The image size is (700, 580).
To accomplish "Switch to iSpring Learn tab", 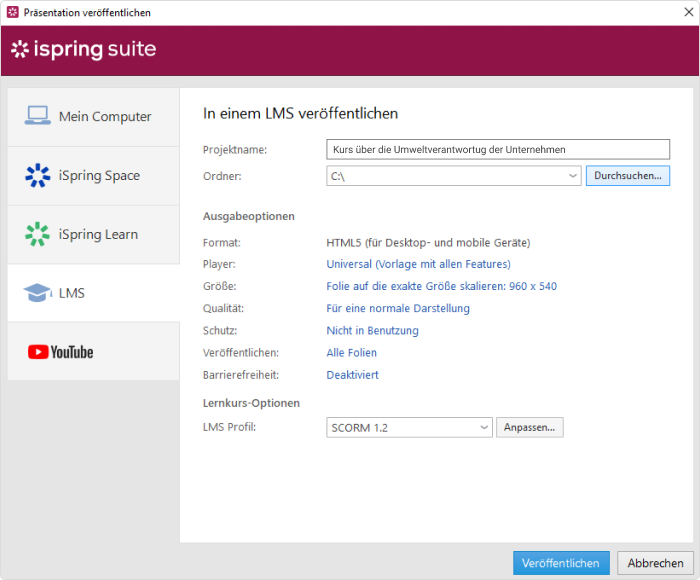I will 94,235.
